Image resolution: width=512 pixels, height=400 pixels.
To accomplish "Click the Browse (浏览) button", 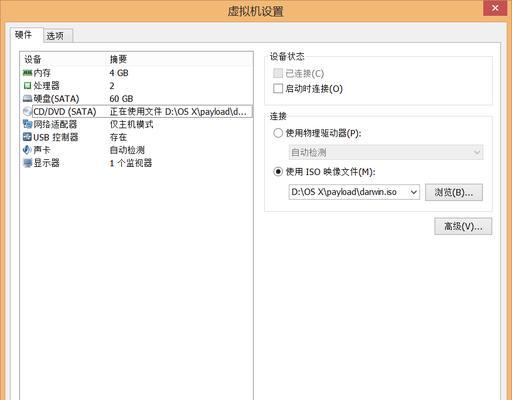I will pos(454,192).
